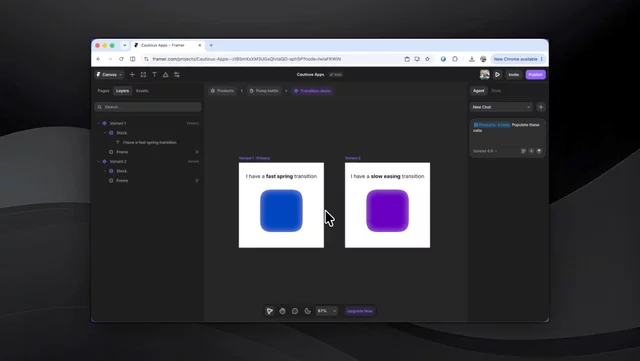640x361 pixels.
Task: Open the zoom percentage dropdown
Action: pos(327,311)
